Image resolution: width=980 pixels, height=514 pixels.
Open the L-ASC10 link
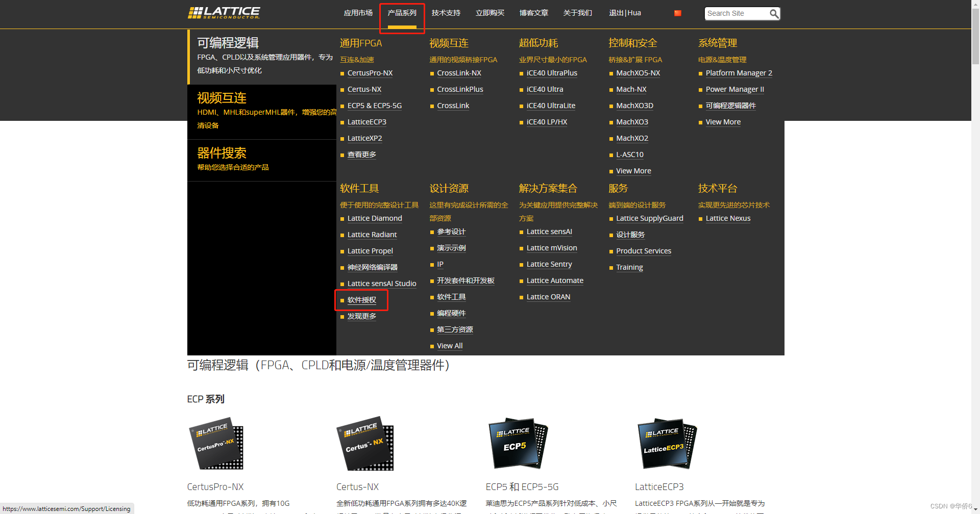point(630,155)
